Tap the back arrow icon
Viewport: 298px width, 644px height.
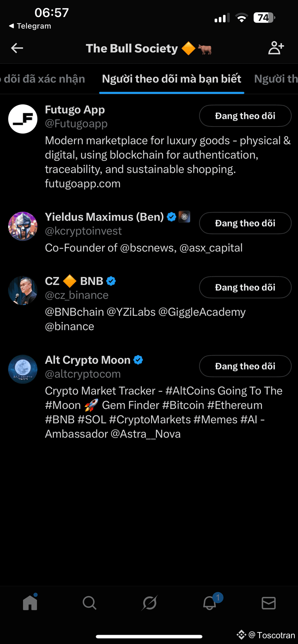[x=17, y=48]
